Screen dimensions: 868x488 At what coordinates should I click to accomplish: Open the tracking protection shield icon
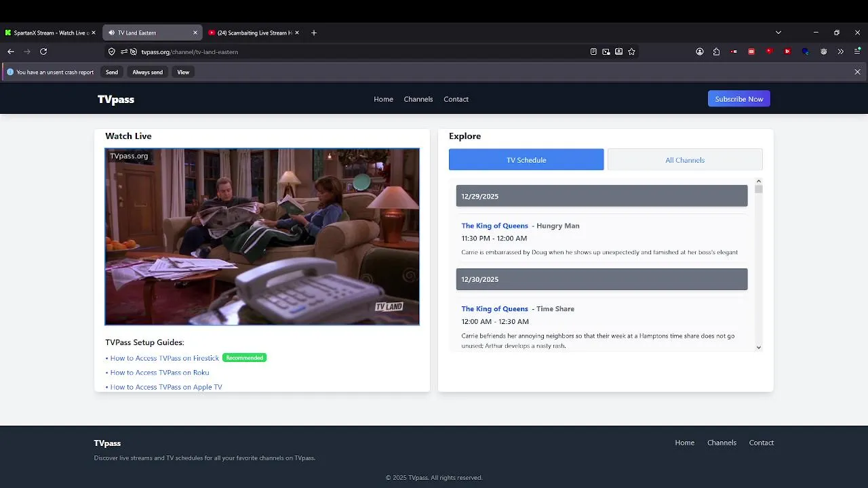click(112, 52)
